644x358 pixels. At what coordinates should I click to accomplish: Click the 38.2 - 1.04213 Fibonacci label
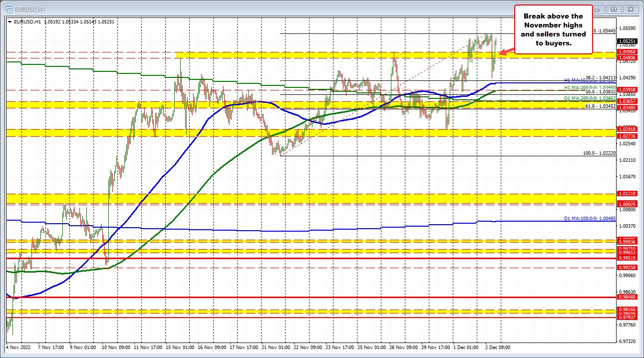[x=599, y=77]
